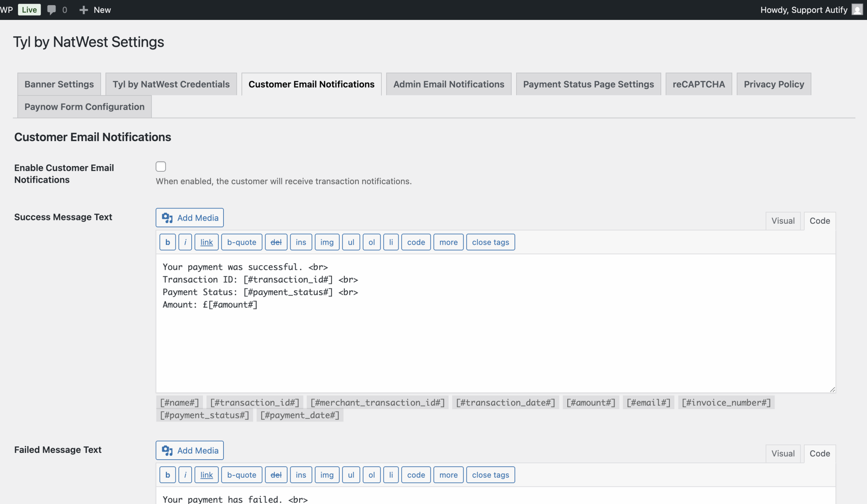
Task: Insert a link using success editor toolbar
Action: pos(207,242)
